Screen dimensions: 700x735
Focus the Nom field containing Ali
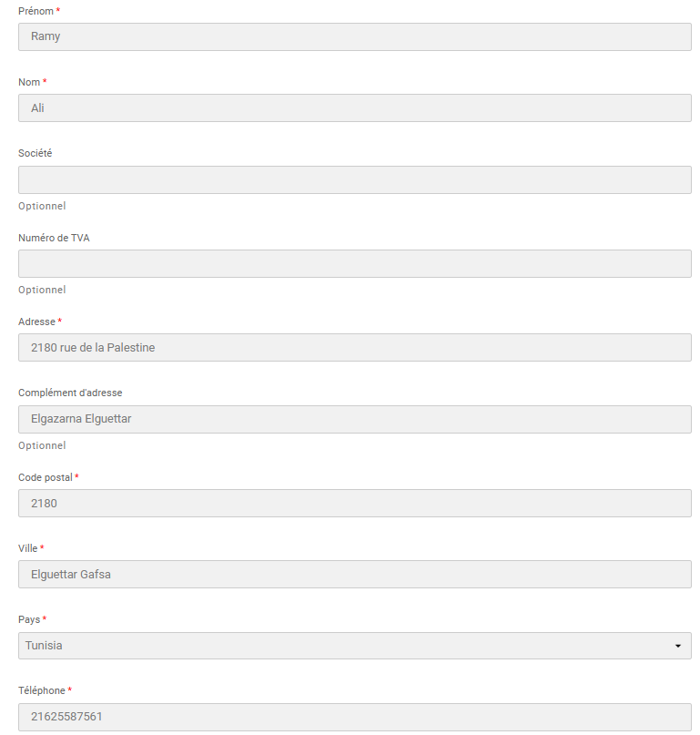[x=354, y=108]
